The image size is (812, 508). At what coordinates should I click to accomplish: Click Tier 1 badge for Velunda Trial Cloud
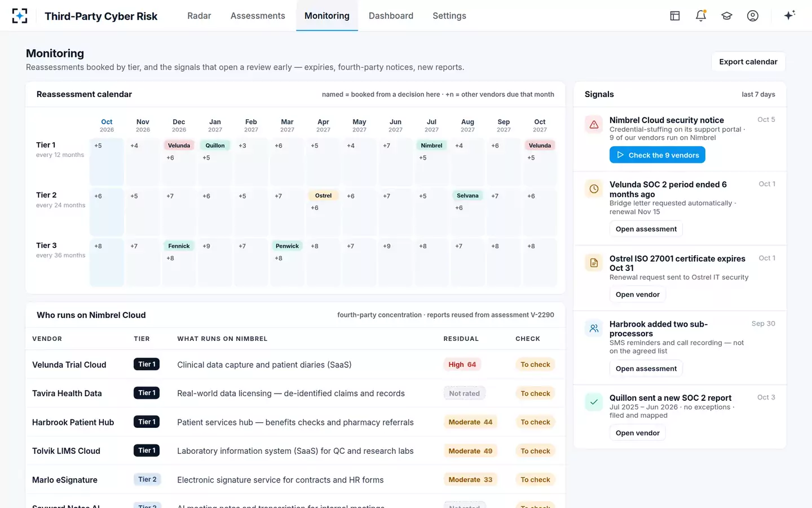(x=147, y=364)
